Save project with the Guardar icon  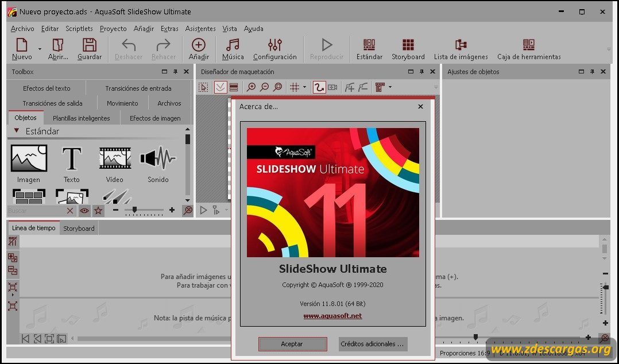click(90, 45)
